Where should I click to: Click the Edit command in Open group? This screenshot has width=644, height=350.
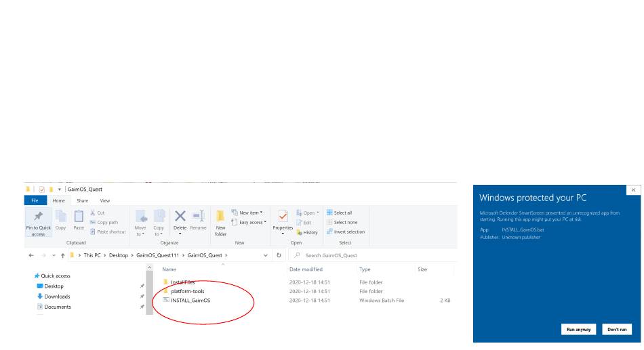(304, 223)
